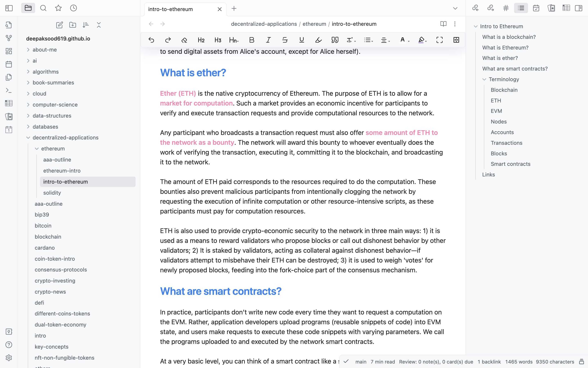Open a new tab

pos(234,9)
